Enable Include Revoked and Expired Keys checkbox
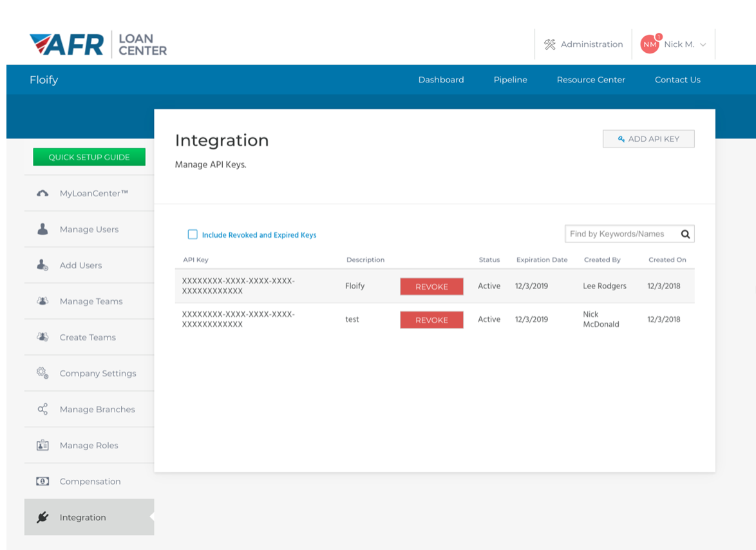 coord(193,234)
